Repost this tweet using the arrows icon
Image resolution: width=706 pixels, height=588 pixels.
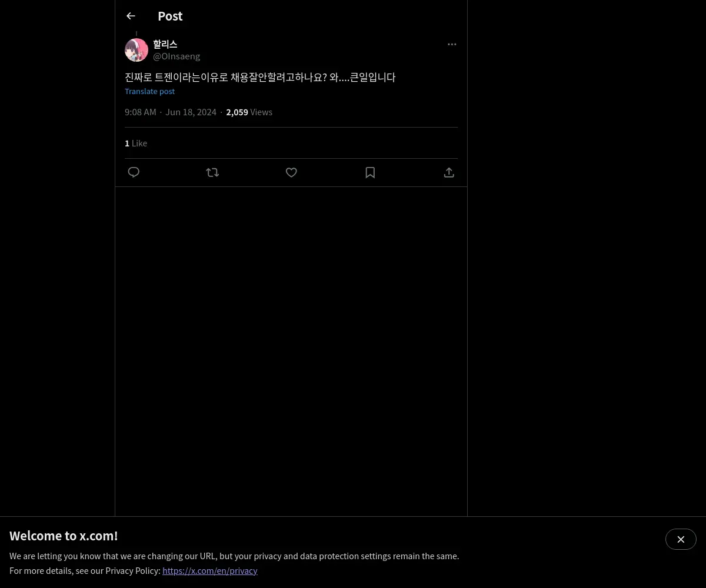pos(212,172)
